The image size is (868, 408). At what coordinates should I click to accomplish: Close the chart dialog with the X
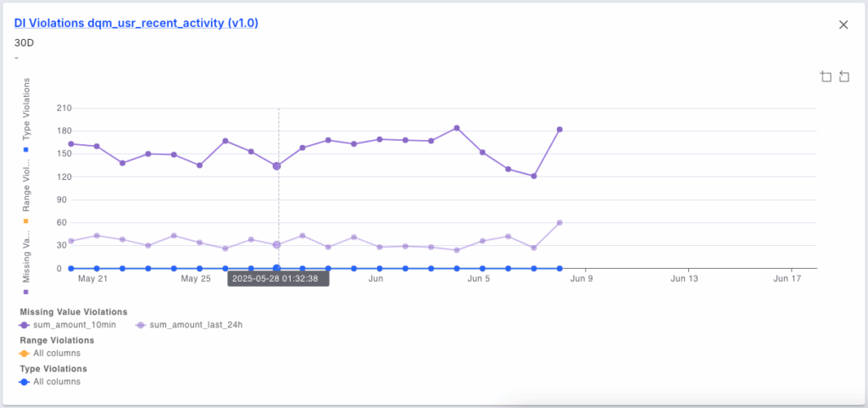(x=843, y=25)
